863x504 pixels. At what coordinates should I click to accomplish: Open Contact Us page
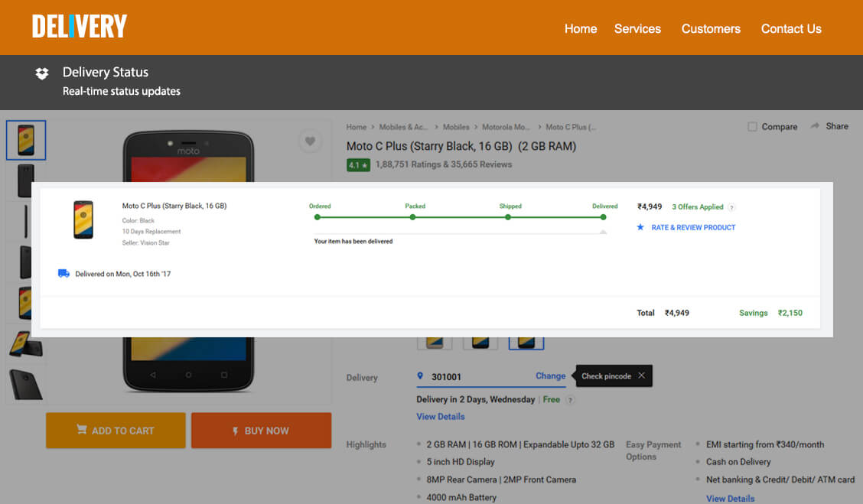791,28
